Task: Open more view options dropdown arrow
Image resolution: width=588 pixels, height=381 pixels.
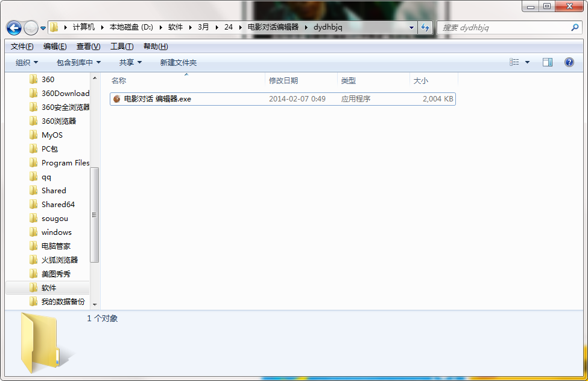Action: click(x=527, y=62)
